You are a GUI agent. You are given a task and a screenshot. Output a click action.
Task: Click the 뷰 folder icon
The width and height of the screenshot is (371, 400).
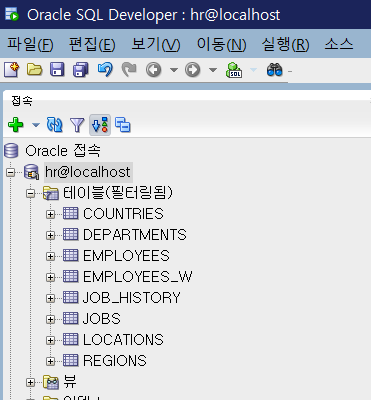51,382
